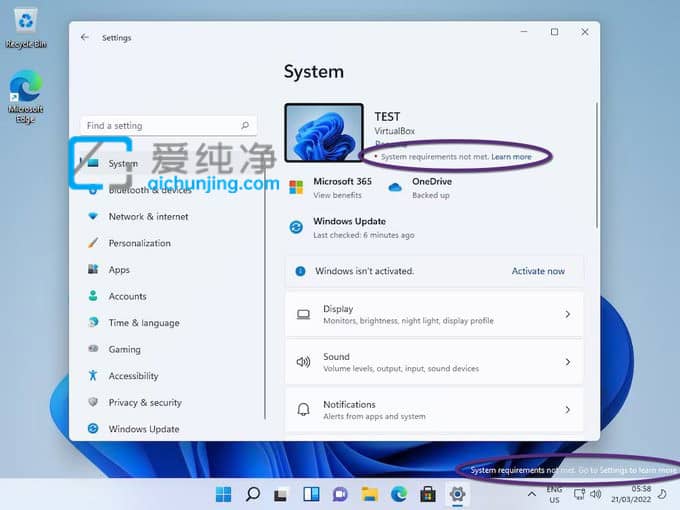The width and height of the screenshot is (680, 510).
Task: Select Time & language in sidebar
Action: [144, 323]
